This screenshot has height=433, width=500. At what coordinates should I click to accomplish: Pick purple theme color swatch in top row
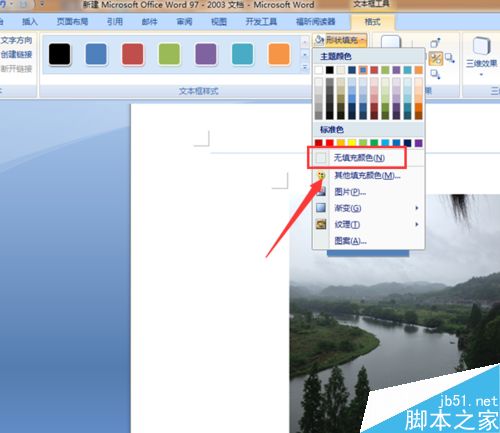click(396, 70)
